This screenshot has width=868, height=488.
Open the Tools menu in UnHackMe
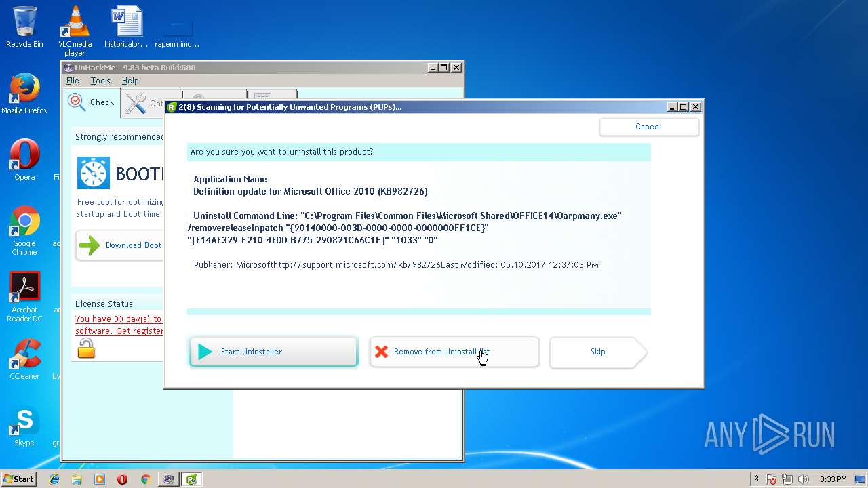point(100,81)
